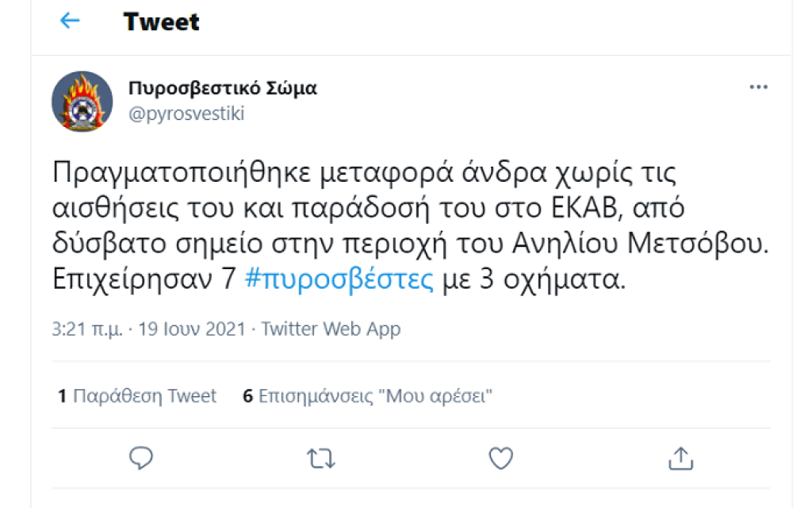This screenshot has height=508, width=812.
Task: Open the share menu via upload arrow icon
Action: [x=680, y=458]
